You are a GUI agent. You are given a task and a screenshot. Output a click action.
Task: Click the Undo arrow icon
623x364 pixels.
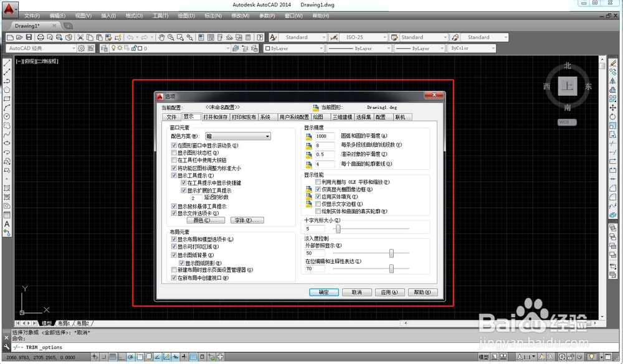[x=130, y=37]
